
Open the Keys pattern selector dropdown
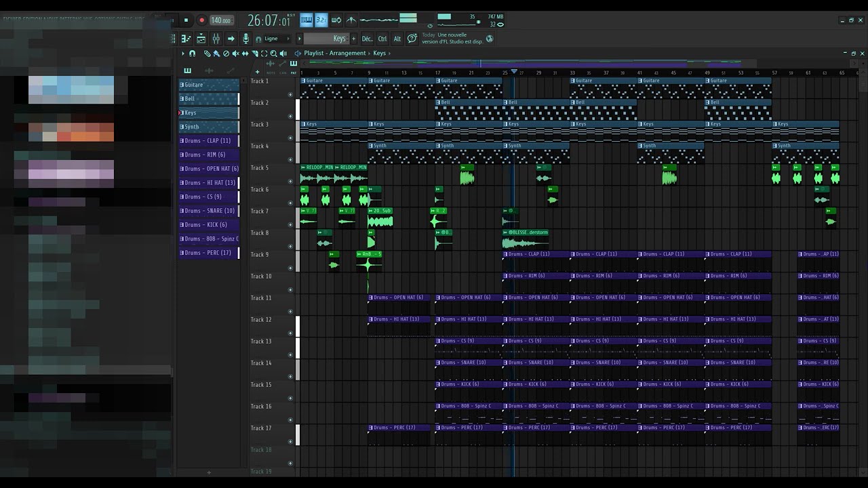326,39
